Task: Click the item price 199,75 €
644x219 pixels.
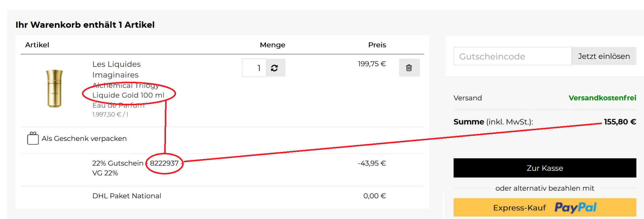Action: click(x=372, y=64)
